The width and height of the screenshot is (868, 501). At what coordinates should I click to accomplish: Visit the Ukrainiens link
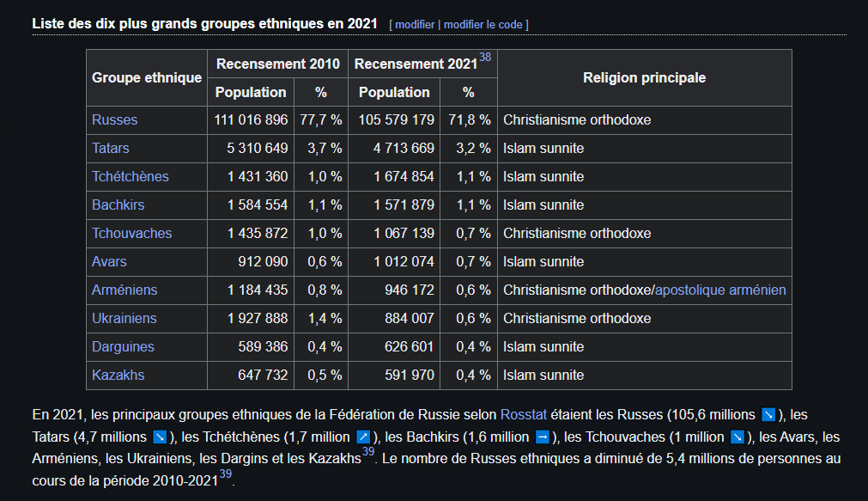pos(124,318)
